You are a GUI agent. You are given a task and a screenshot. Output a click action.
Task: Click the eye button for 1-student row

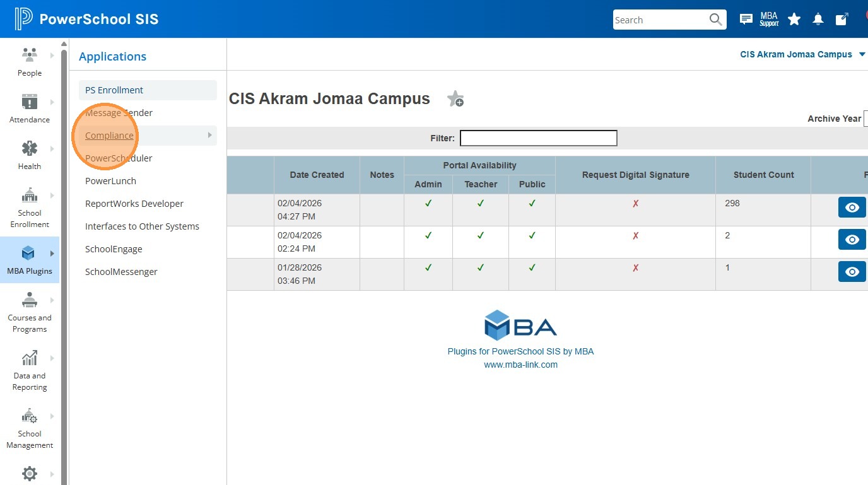click(852, 272)
